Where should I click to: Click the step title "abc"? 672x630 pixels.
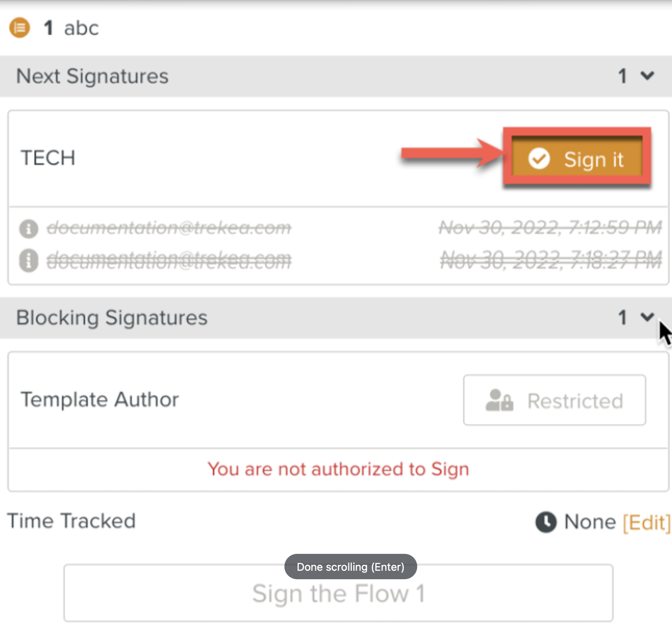81,28
